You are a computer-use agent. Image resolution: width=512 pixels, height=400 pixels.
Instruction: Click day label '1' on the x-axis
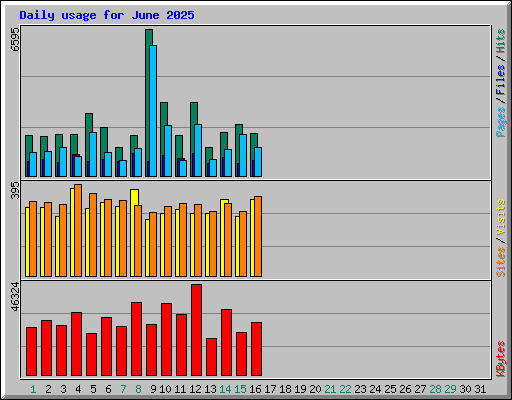tap(33, 389)
